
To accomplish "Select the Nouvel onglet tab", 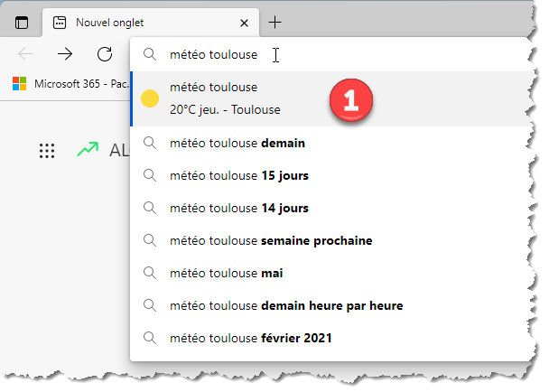I will click(x=135, y=23).
